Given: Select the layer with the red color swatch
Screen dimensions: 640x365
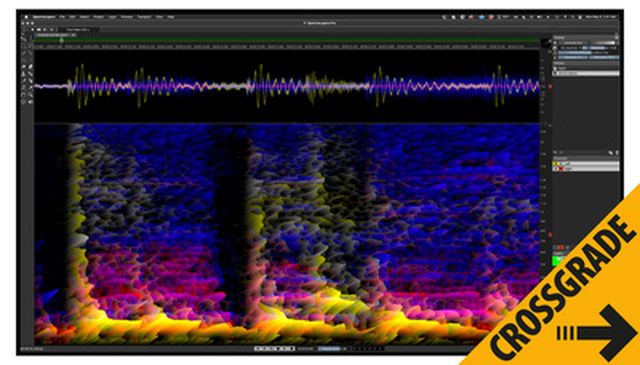Looking at the screenshot, I should [586, 169].
